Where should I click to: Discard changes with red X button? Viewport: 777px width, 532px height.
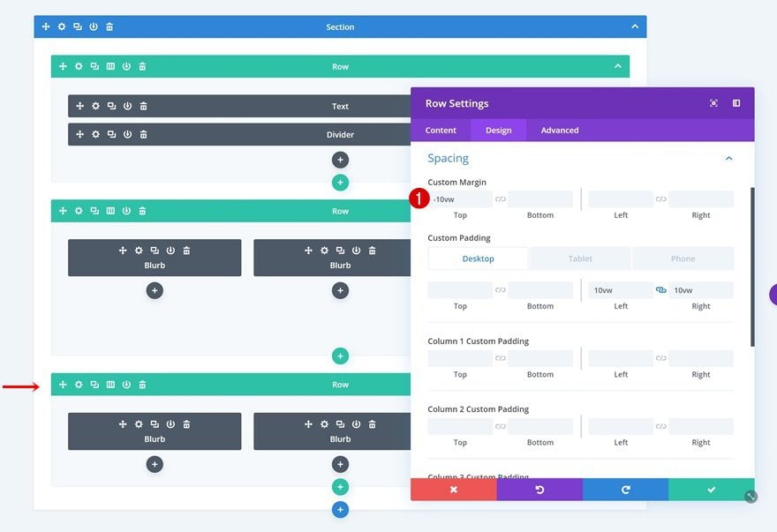click(454, 490)
